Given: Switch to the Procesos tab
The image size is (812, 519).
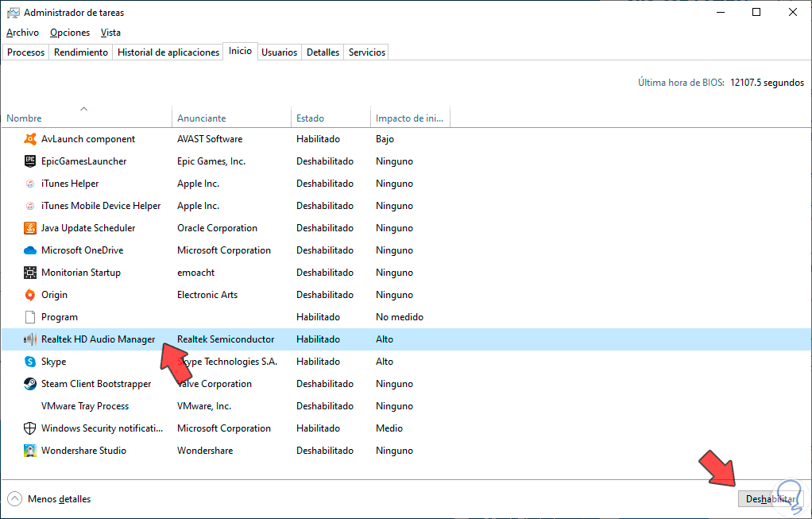Looking at the screenshot, I should coord(26,52).
